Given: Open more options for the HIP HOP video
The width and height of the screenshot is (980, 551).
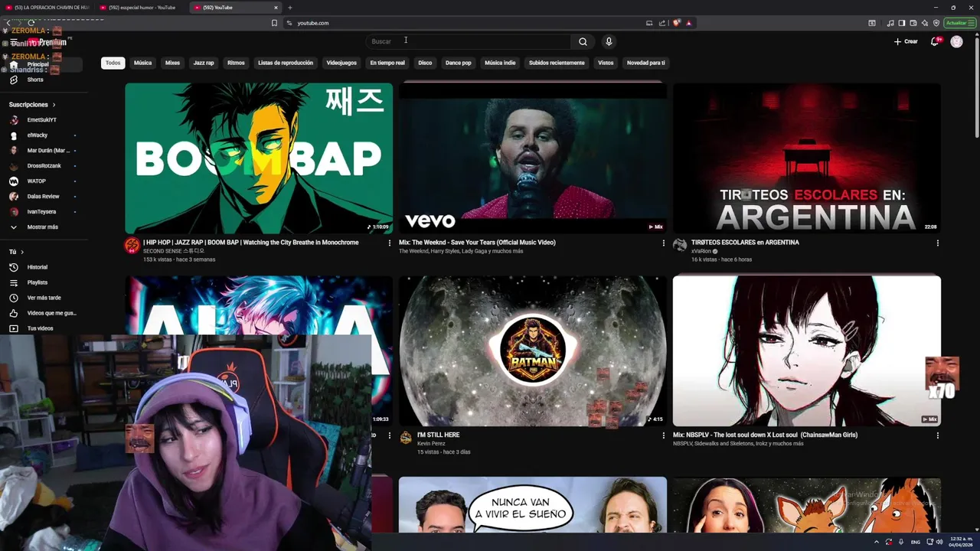Looking at the screenshot, I should point(389,243).
